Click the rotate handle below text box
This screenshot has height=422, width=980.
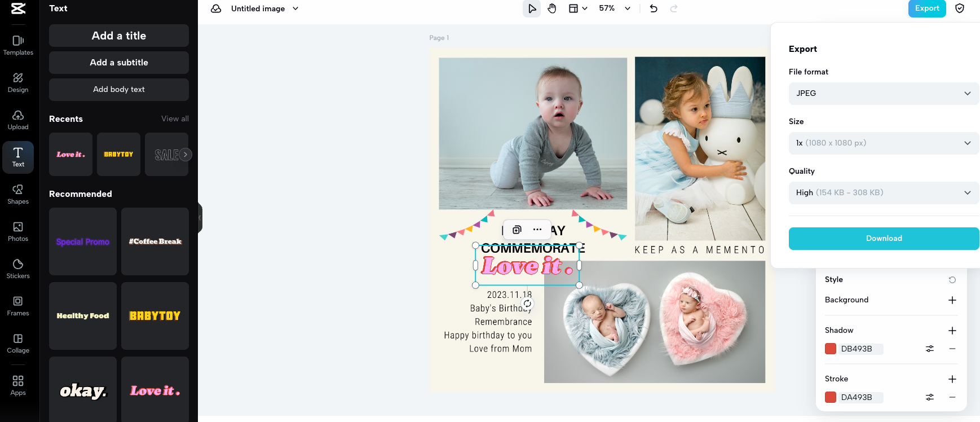(x=527, y=304)
